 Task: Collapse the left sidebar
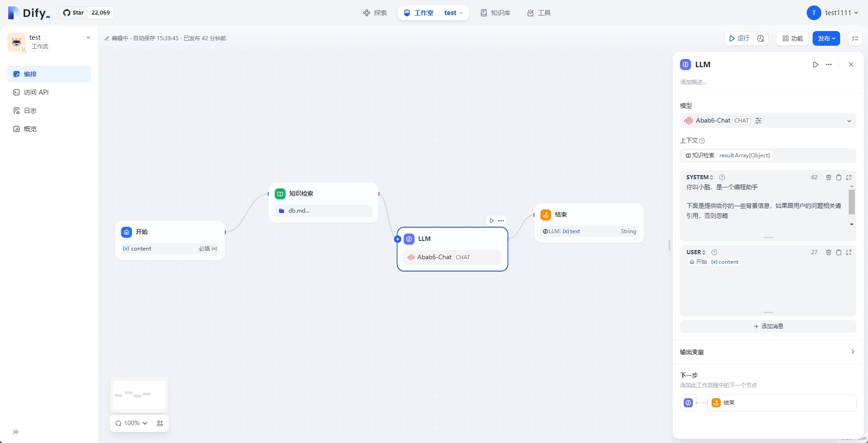click(16, 432)
